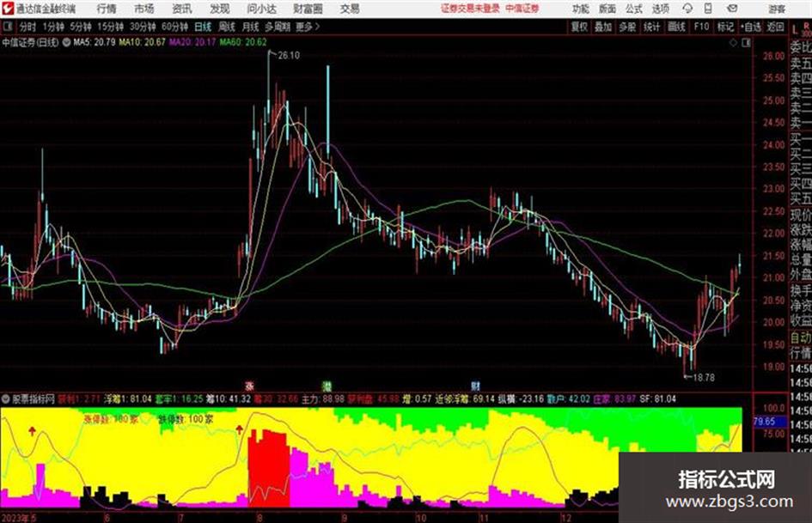Click the 通达信 red logo icon
812x523 pixels.
point(8,9)
